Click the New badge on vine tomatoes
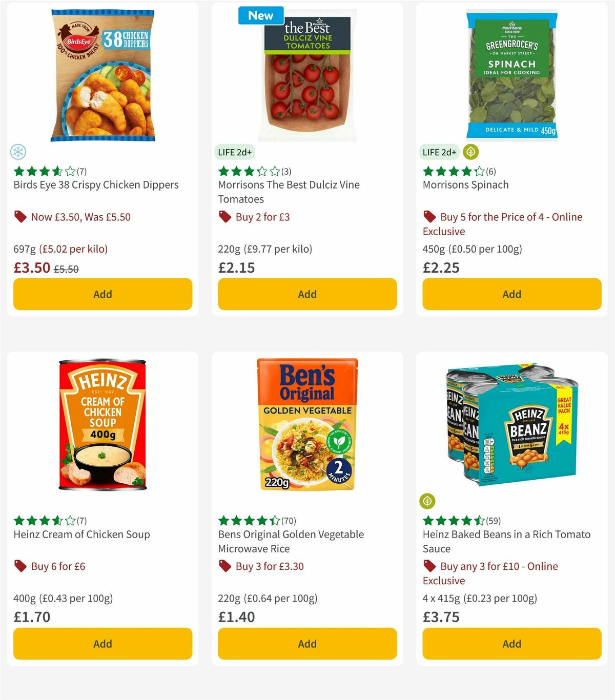The width and height of the screenshot is (615, 700). (x=260, y=15)
